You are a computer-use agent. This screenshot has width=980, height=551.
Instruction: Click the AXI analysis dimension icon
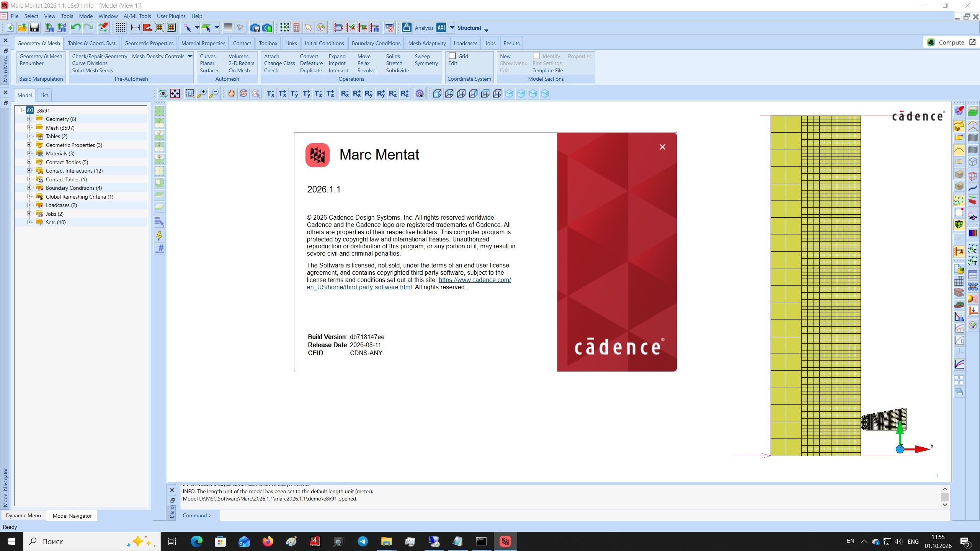pos(441,28)
